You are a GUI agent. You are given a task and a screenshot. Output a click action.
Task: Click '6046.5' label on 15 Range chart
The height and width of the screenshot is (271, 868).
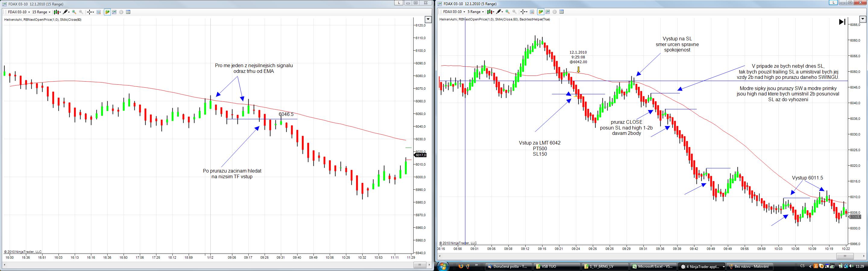pos(286,114)
